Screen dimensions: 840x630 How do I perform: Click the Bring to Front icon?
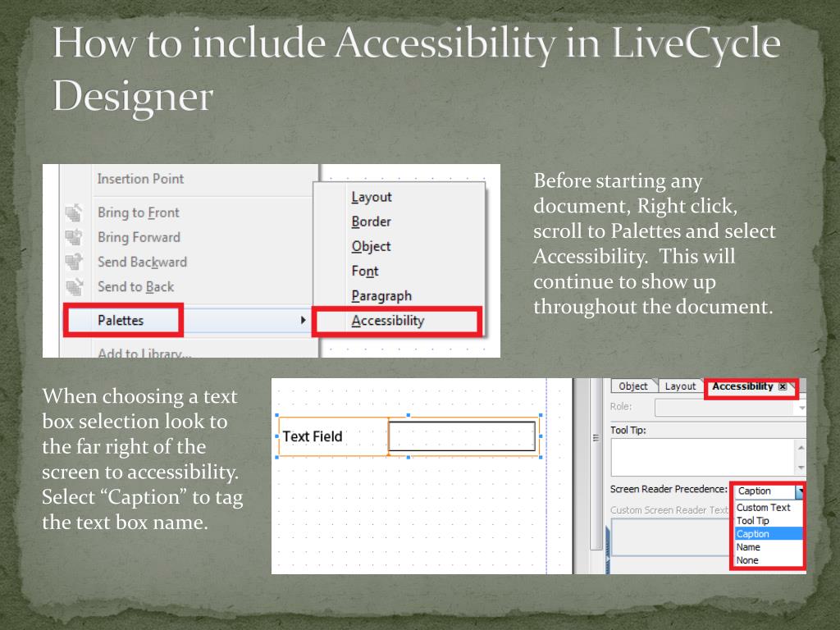74,212
